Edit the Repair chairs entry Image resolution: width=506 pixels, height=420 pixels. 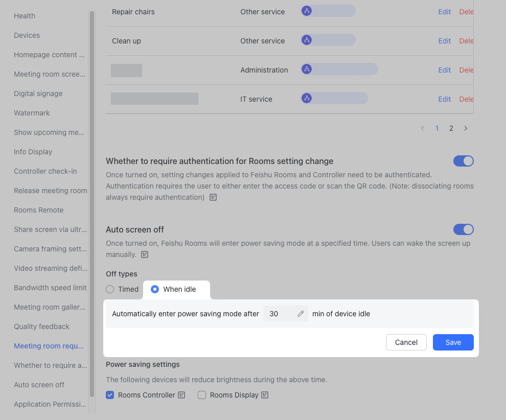coord(445,12)
